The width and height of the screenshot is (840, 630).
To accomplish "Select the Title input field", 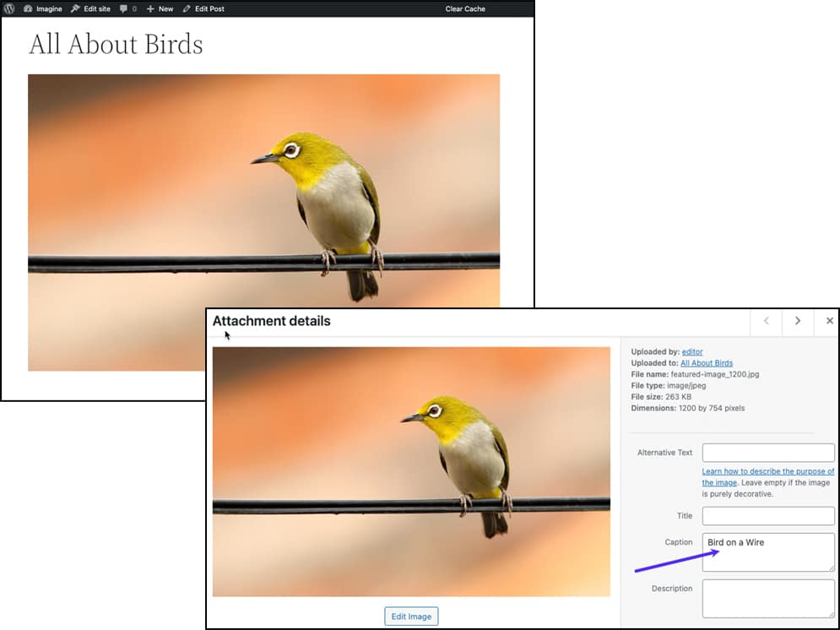I will [x=767, y=515].
